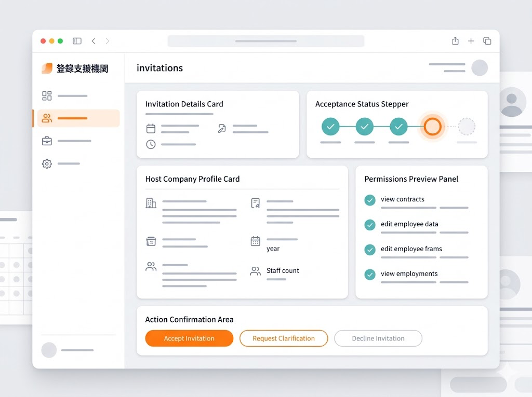Click the building icon in Host Company Profile
The height and width of the screenshot is (397, 532).
151,203
